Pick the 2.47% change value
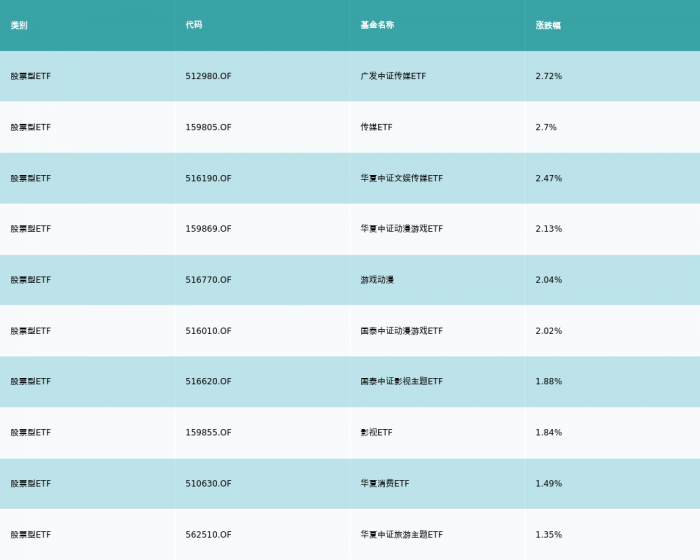The height and width of the screenshot is (560, 700). [549, 178]
